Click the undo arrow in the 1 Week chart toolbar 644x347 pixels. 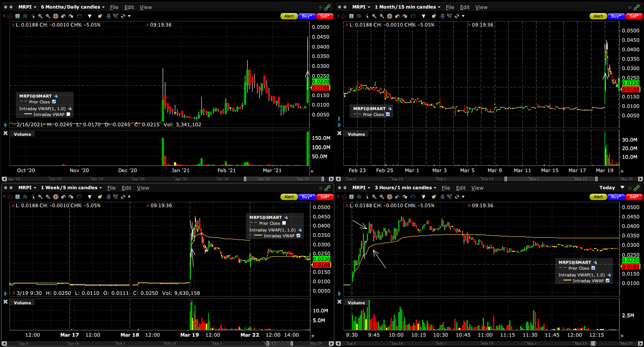63,197
